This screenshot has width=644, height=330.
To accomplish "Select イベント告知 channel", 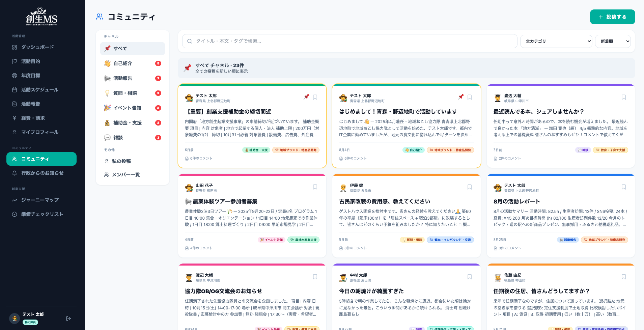I will 133,108.
